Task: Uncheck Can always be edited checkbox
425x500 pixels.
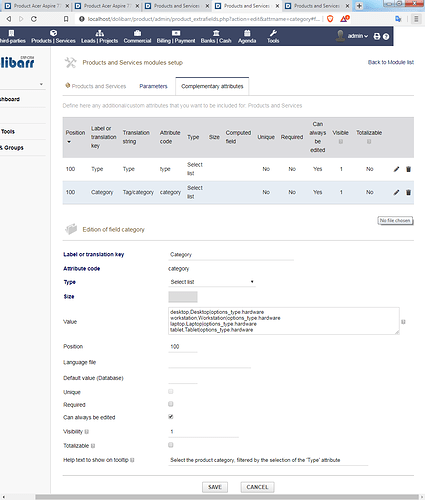Action: pos(171,417)
